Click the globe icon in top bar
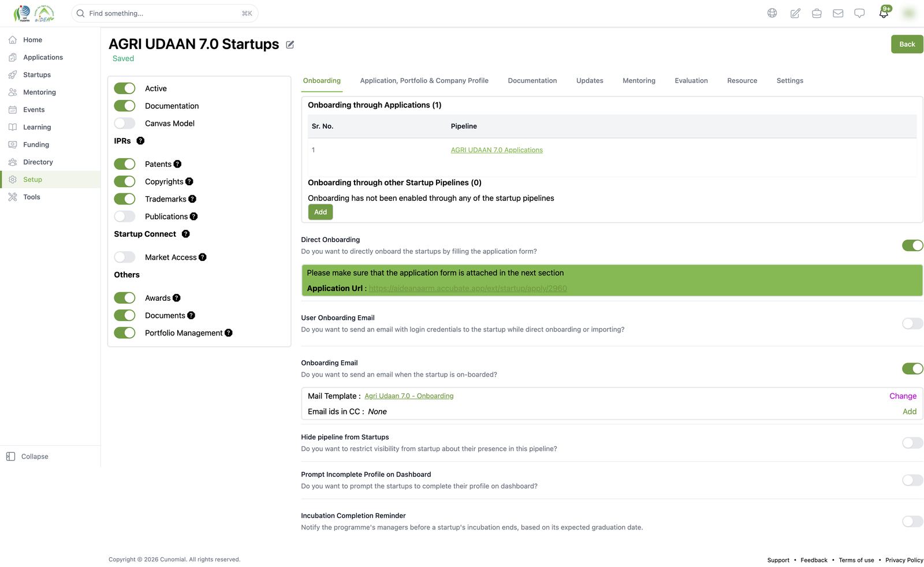Viewport: 924px width, 567px height. click(772, 13)
